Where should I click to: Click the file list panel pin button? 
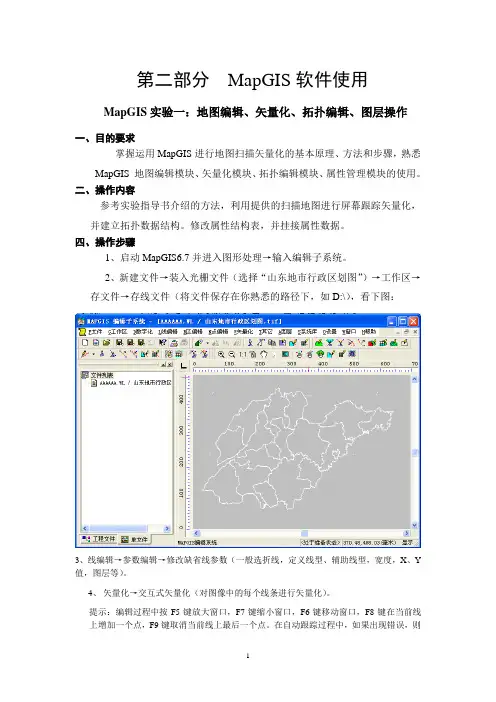pos(163,364)
